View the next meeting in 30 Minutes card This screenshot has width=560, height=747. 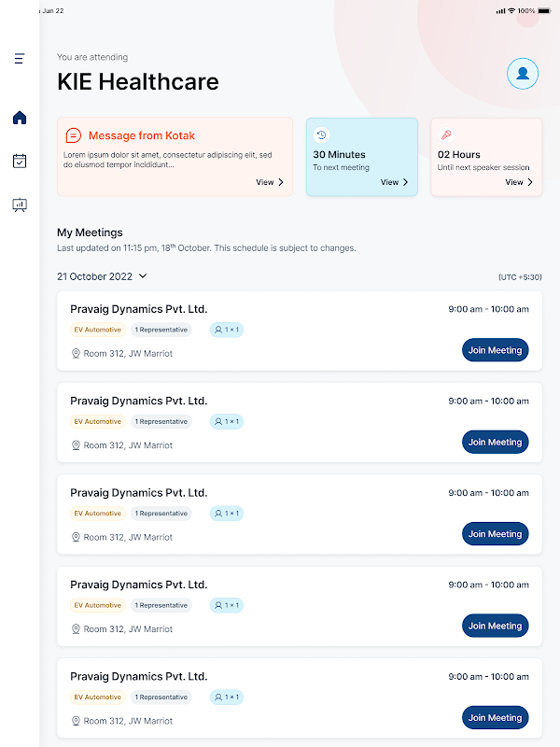click(x=395, y=182)
